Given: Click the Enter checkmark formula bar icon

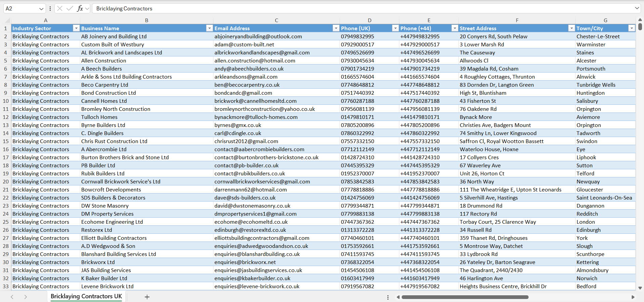Looking at the screenshot, I should tap(70, 8).
